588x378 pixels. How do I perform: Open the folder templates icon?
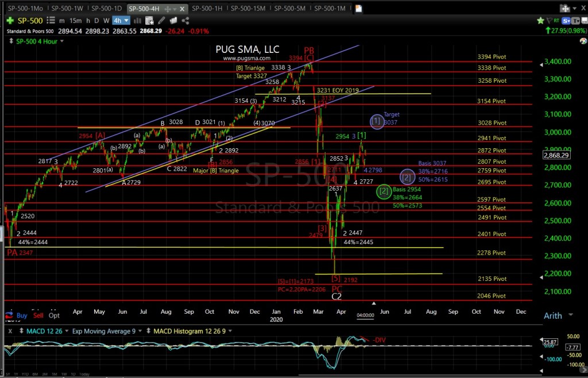pos(174,21)
